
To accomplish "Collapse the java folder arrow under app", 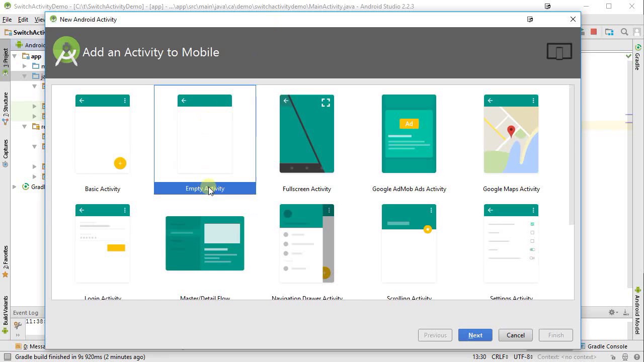I will [24, 76].
